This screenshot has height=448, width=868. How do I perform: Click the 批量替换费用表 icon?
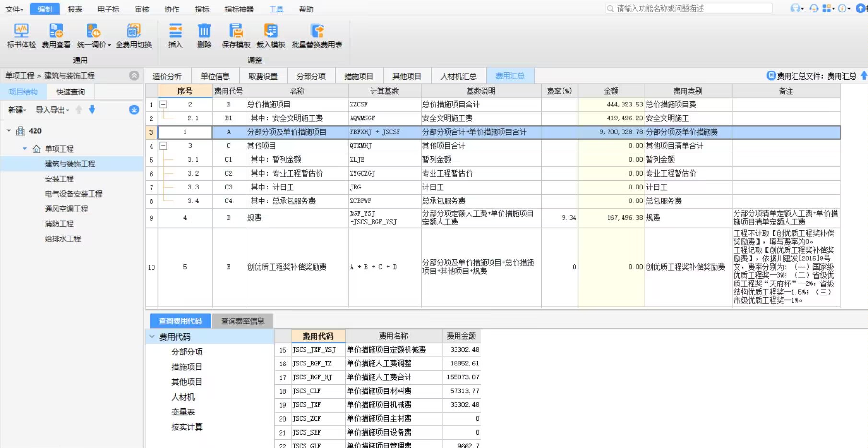coord(317,31)
